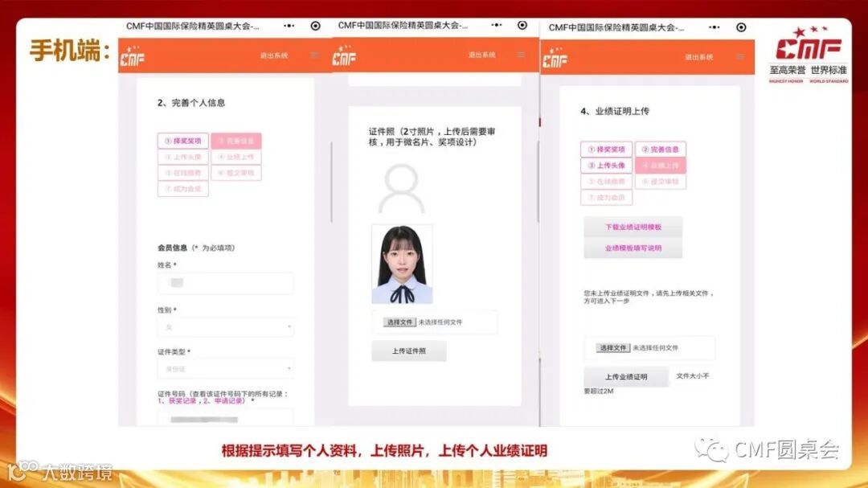The image size is (868, 488).
Task: Click the personal info screen scrollbar
Action: (332, 182)
